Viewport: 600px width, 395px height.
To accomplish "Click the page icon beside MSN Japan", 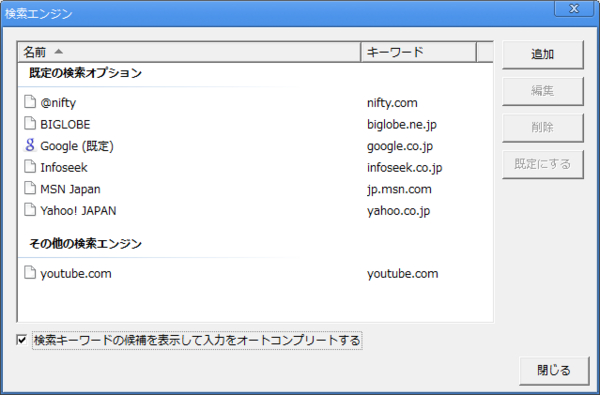I will [x=30, y=188].
